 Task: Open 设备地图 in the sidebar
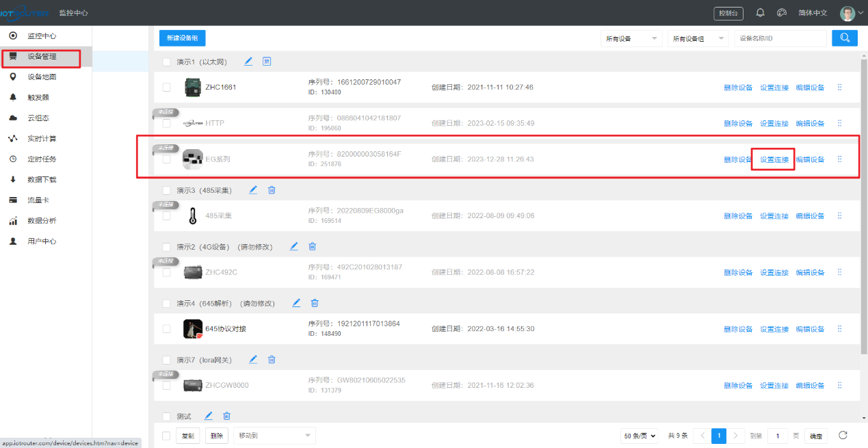pos(42,77)
